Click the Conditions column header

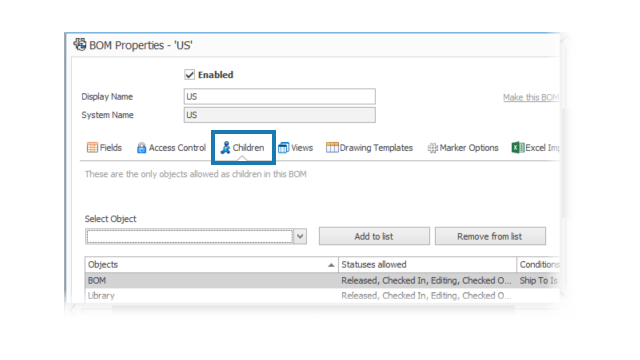click(538, 264)
